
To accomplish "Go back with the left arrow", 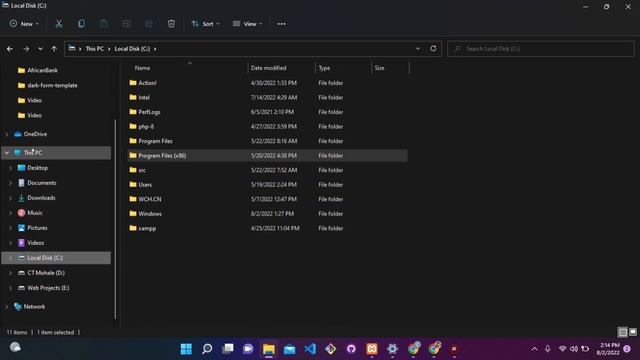I will (x=10, y=49).
